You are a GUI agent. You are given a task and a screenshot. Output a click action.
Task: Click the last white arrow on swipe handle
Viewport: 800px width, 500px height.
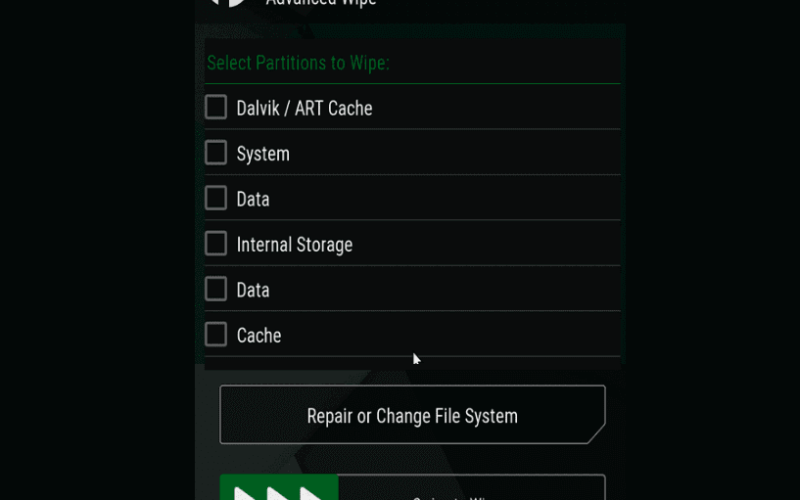click(311, 493)
